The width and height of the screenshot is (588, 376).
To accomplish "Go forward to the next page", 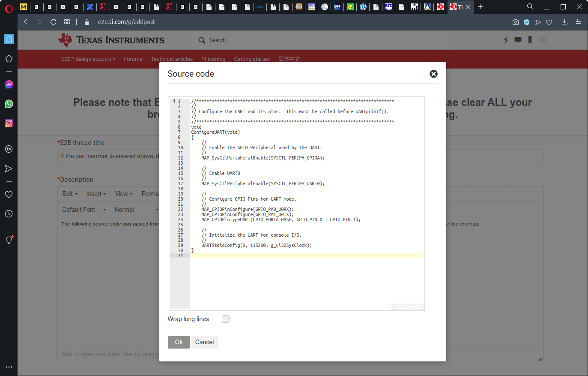I will [39, 22].
